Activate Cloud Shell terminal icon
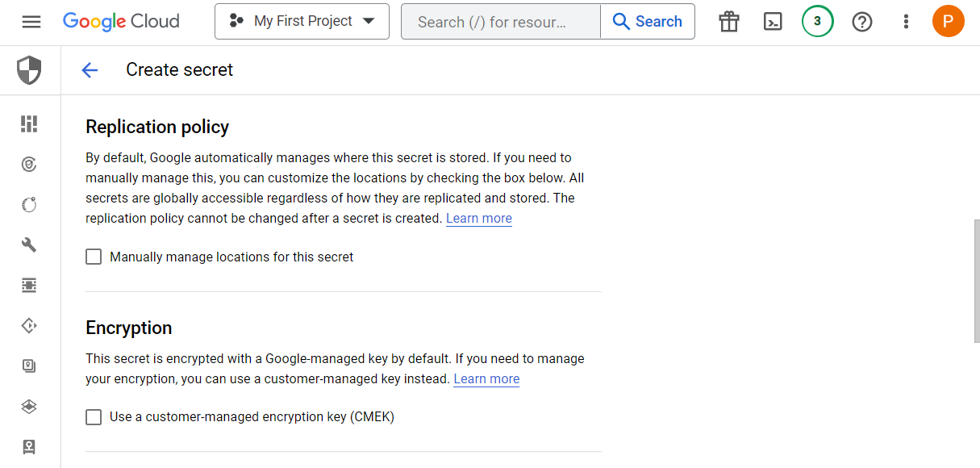 pos(773,22)
